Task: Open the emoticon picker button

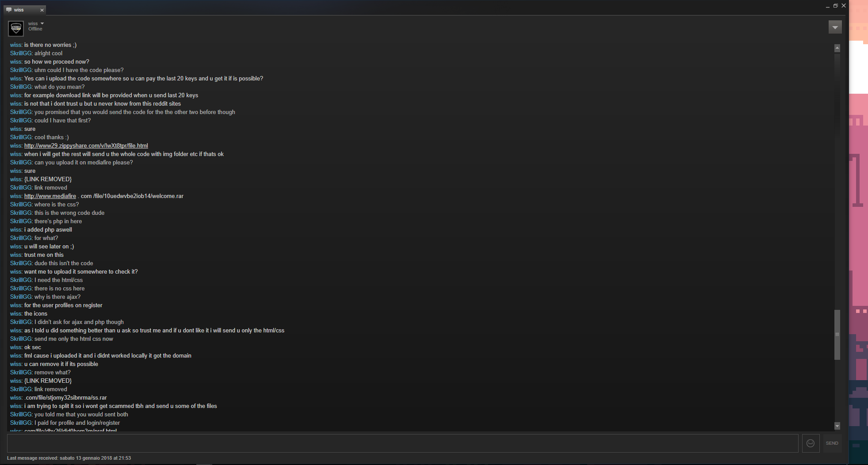Action: [811, 443]
